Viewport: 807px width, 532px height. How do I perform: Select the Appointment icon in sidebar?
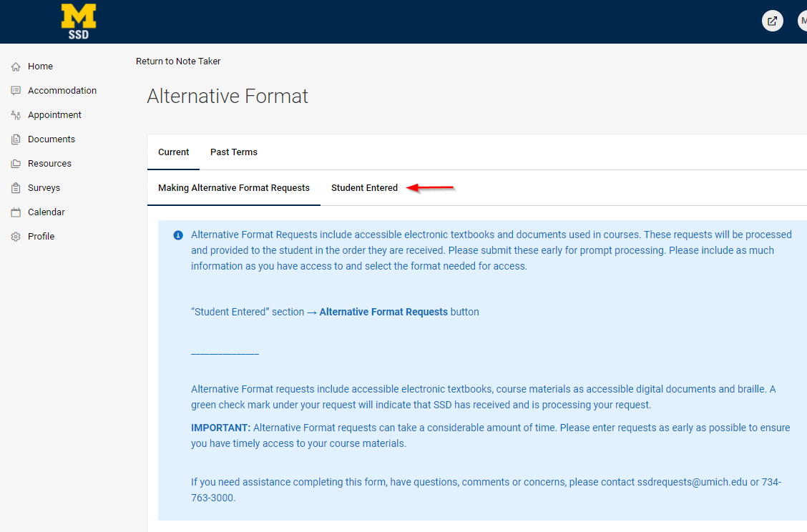pos(16,115)
